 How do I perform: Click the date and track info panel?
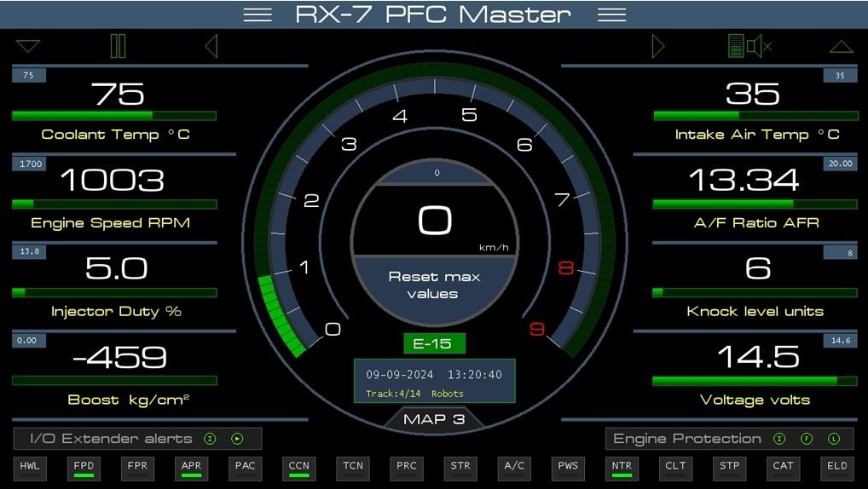click(x=435, y=381)
